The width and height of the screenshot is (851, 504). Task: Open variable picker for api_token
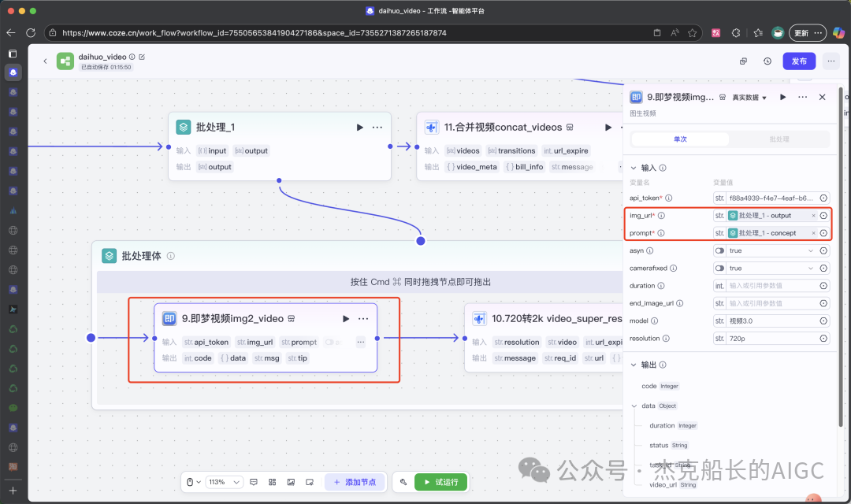[823, 198]
